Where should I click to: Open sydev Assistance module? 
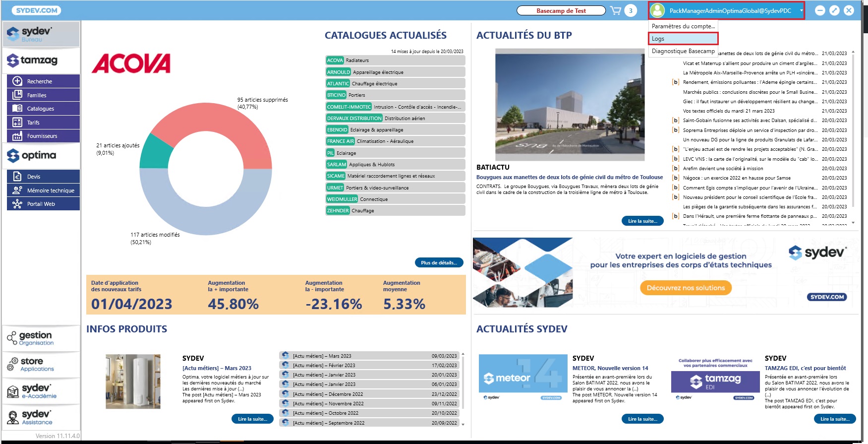pyautogui.click(x=41, y=417)
